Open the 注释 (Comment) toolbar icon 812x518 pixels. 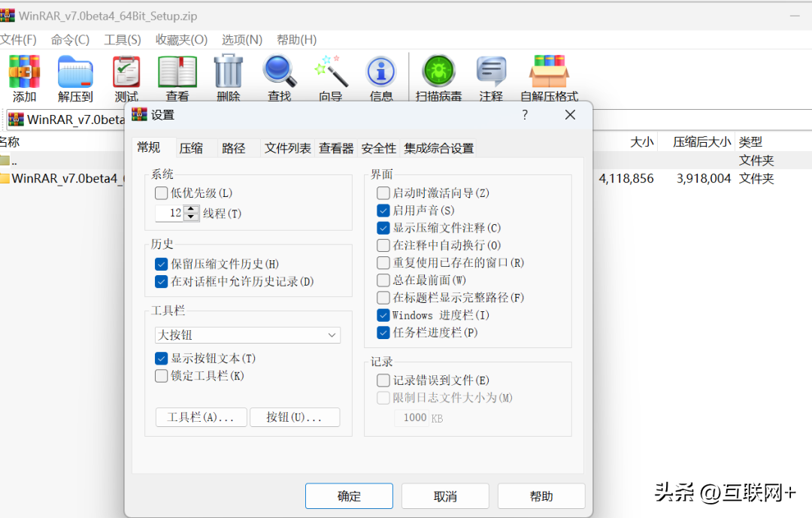(x=491, y=71)
